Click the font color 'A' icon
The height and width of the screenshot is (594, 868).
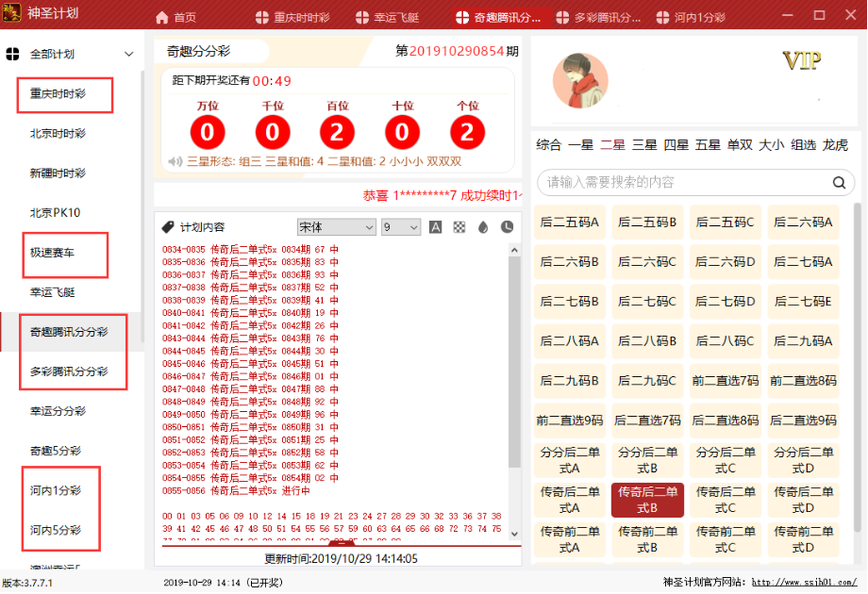tap(436, 227)
